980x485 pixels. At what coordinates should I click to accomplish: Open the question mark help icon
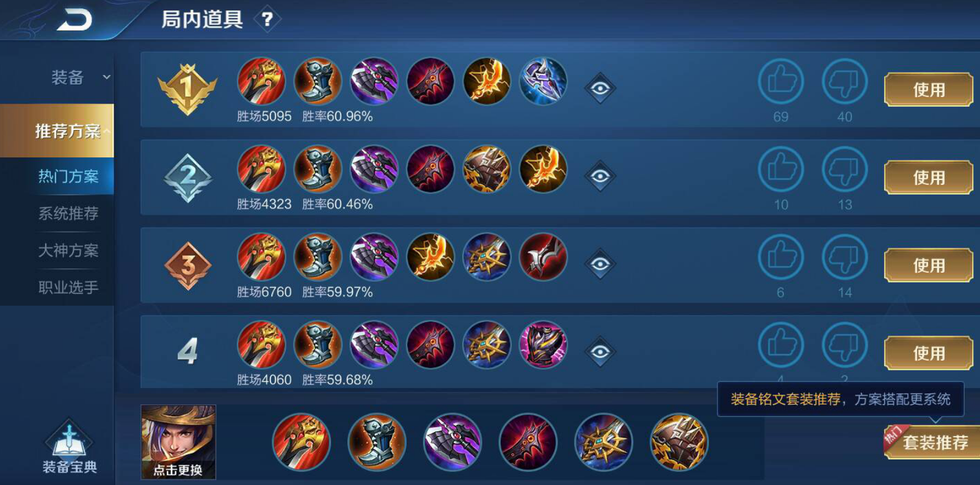click(x=267, y=20)
